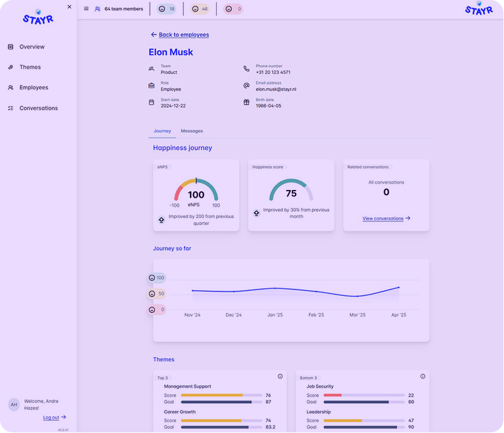Viewport: 504px width, 433px height.
Task: Select the happy smiley badge showing 18
Action: coord(166,9)
